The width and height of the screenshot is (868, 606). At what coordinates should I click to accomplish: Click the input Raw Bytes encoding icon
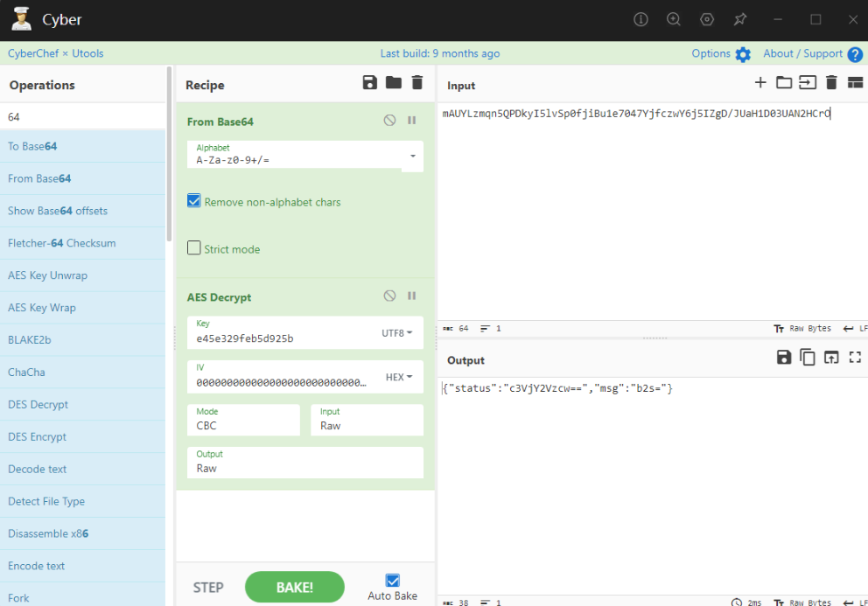point(779,329)
